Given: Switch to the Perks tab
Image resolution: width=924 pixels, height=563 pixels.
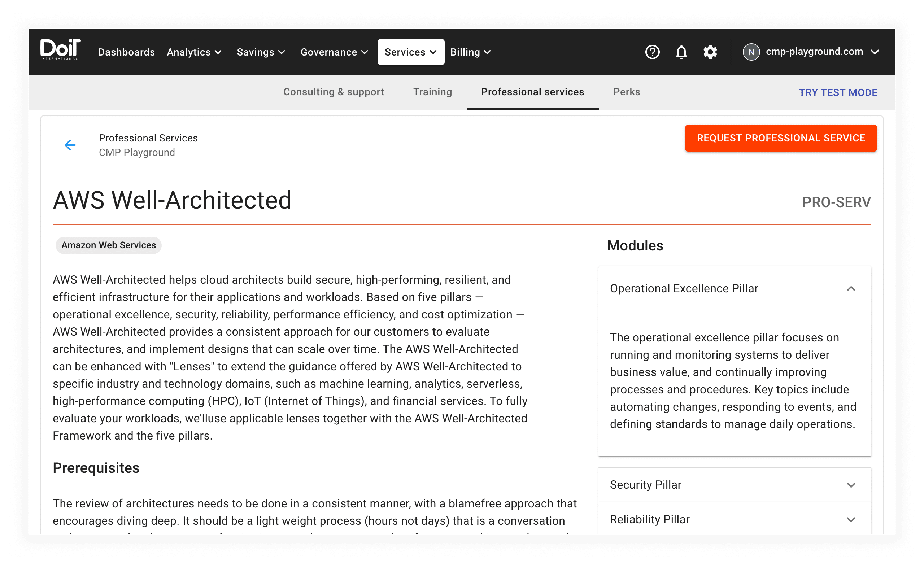Looking at the screenshot, I should (626, 92).
